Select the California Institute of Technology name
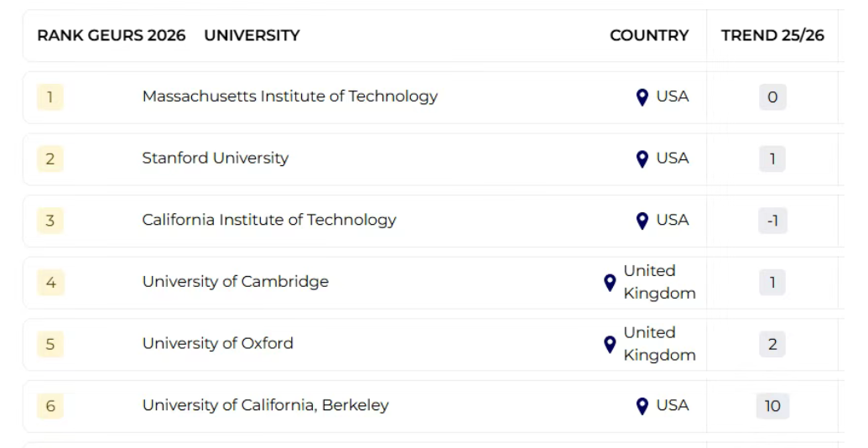The width and height of the screenshot is (868, 448). click(268, 220)
